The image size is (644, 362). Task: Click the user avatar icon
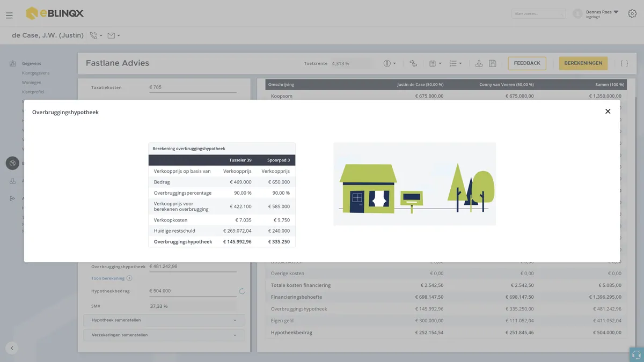coord(577,13)
